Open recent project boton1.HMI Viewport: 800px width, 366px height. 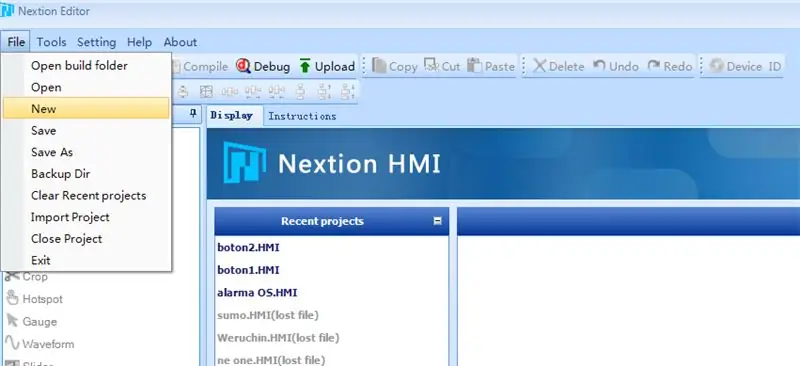[248, 270]
